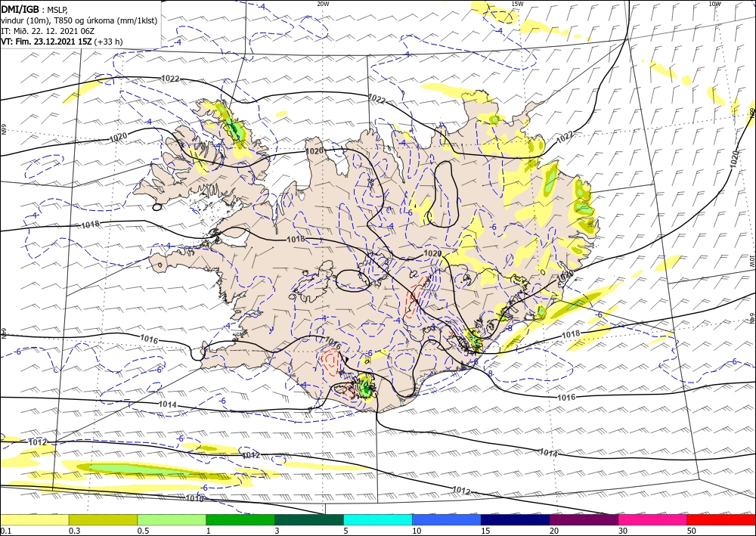Click the '15W' longitude label

click(517, 4)
